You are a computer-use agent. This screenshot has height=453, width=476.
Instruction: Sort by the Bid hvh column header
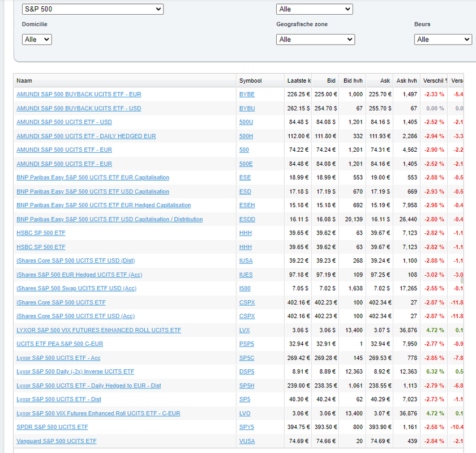point(353,81)
